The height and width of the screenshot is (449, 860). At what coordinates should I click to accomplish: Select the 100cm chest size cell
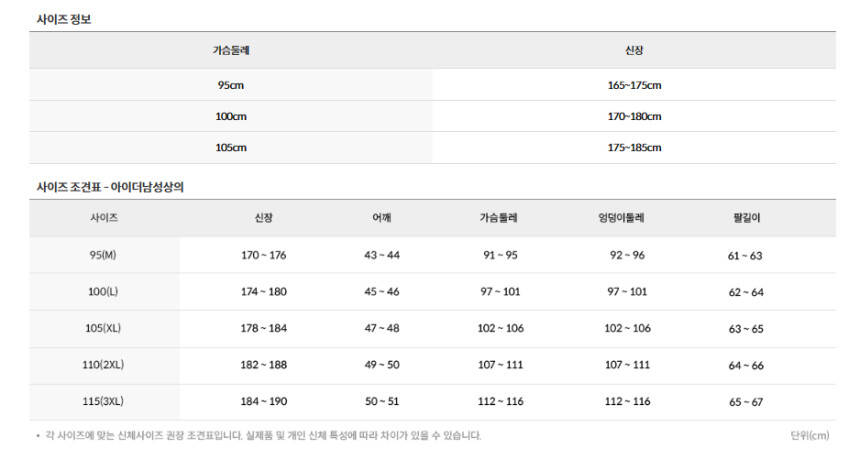[231, 116]
